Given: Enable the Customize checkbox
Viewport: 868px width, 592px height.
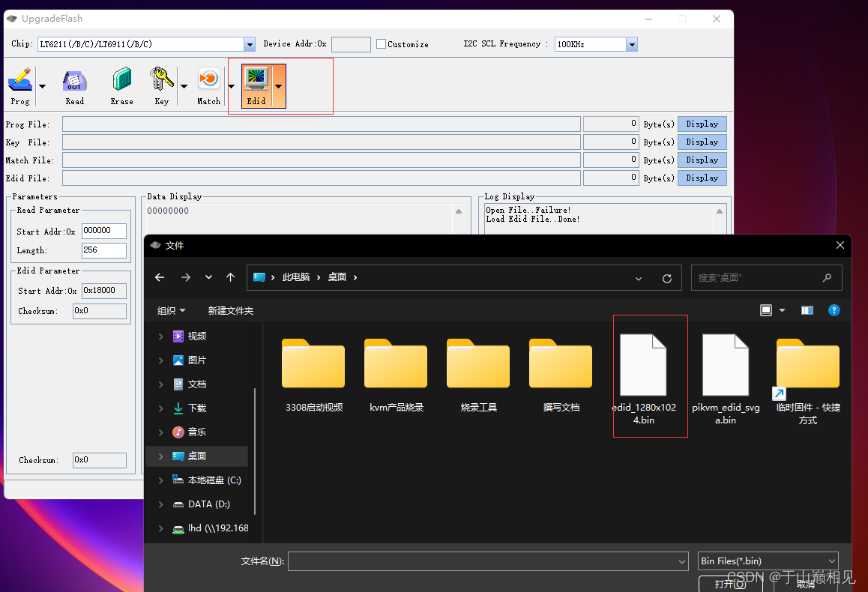Looking at the screenshot, I should pos(381,43).
